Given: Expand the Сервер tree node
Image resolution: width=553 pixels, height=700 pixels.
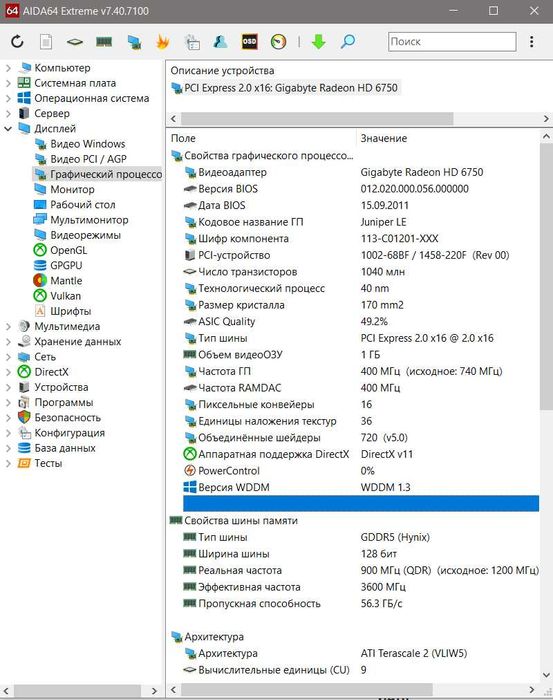Looking at the screenshot, I should 8,114.
